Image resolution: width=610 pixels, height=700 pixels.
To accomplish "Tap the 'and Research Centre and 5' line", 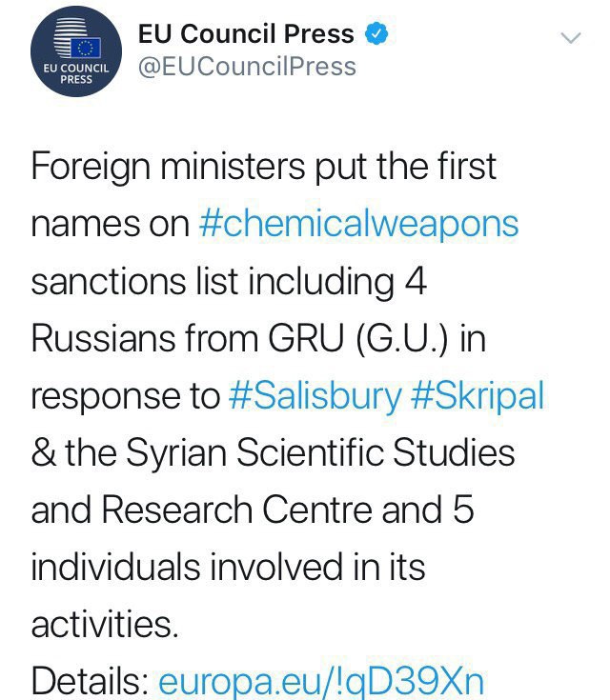I will coord(253,510).
